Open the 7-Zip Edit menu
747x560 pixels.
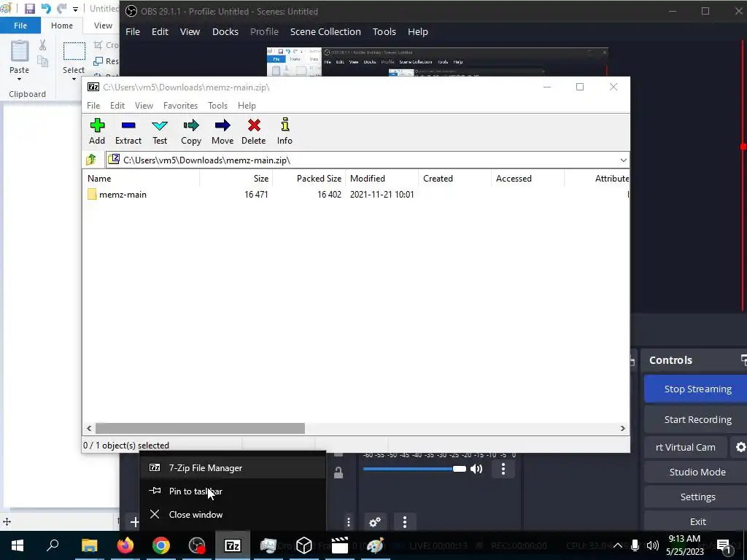click(117, 105)
